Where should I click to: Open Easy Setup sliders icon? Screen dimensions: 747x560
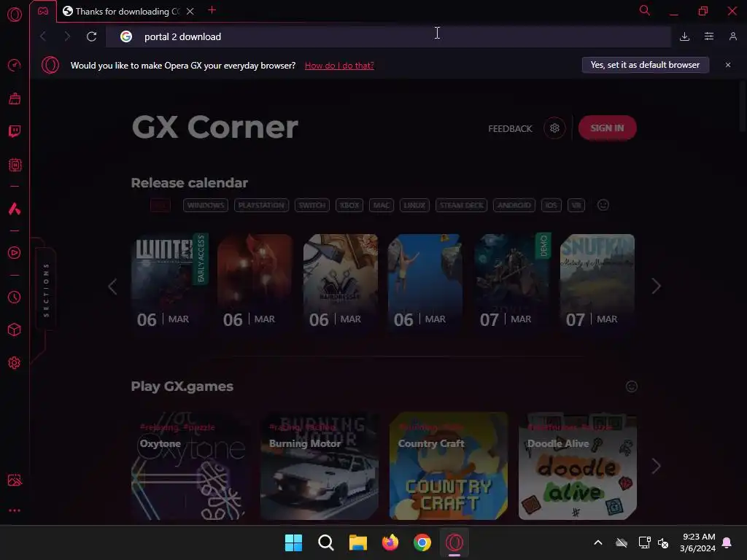click(x=709, y=36)
